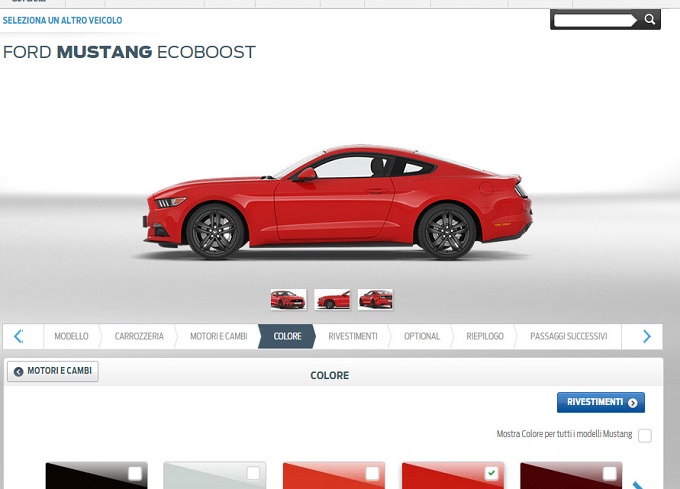Screen dimensions: 680x489
Task: Untick the checked box on the red swatch
Action: (x=491, y=473)
